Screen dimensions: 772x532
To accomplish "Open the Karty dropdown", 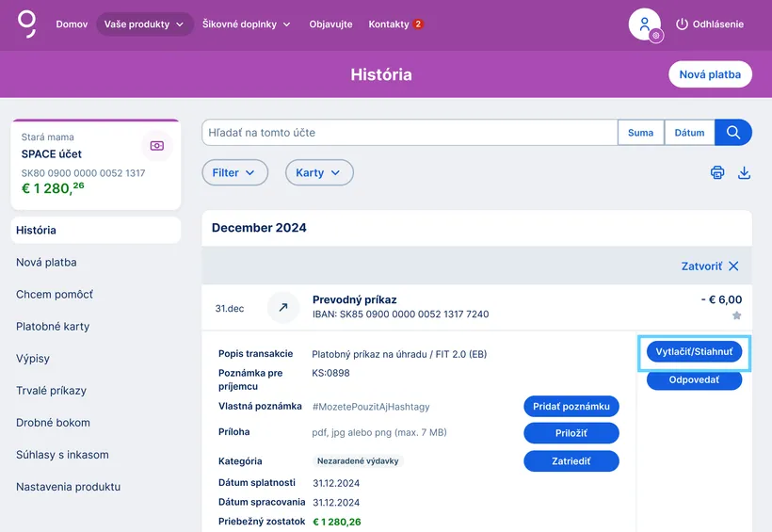I will click(x=318, y=172).
